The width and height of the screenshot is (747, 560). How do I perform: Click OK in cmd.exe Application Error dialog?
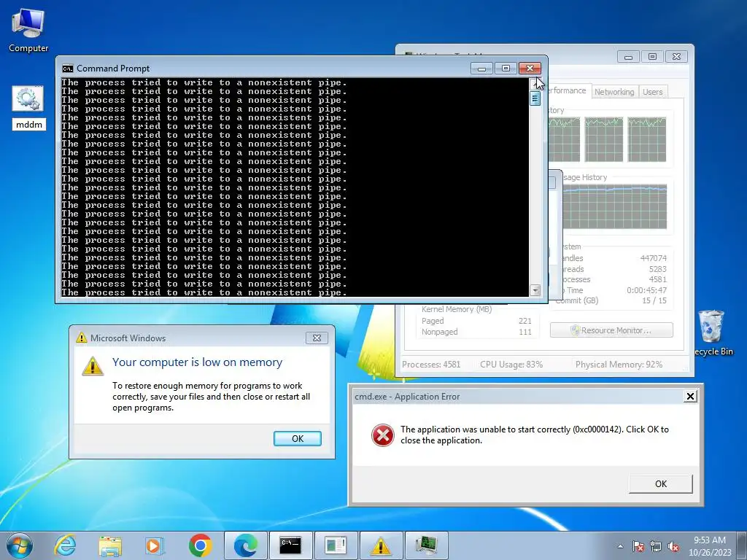661,484
